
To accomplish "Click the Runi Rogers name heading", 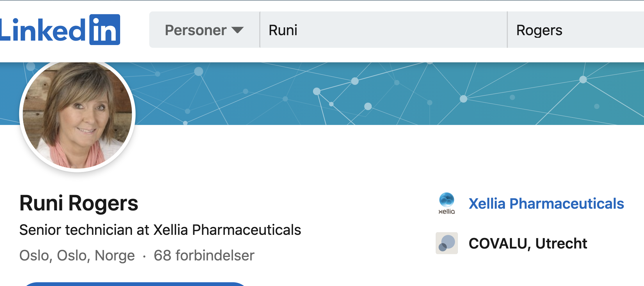I will pos(79,203).
